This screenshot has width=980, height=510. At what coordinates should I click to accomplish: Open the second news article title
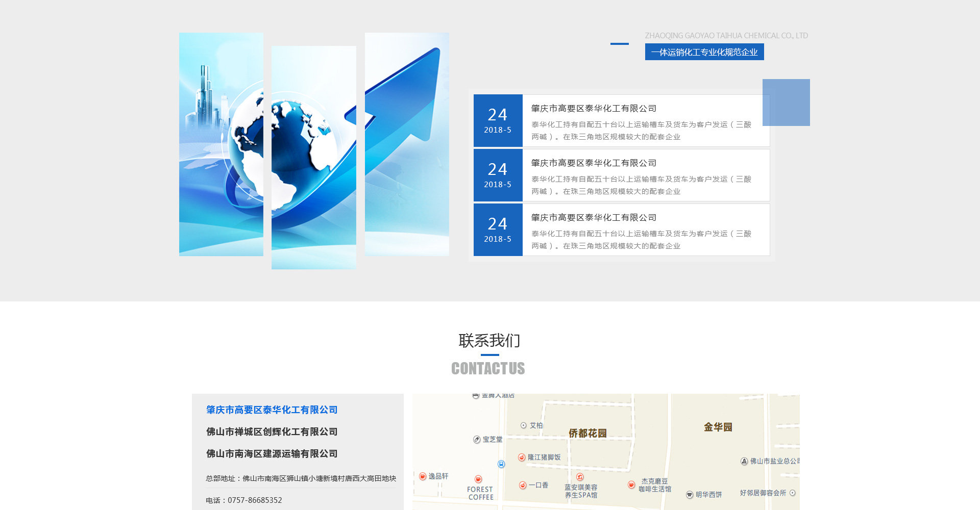click(594, 163)
